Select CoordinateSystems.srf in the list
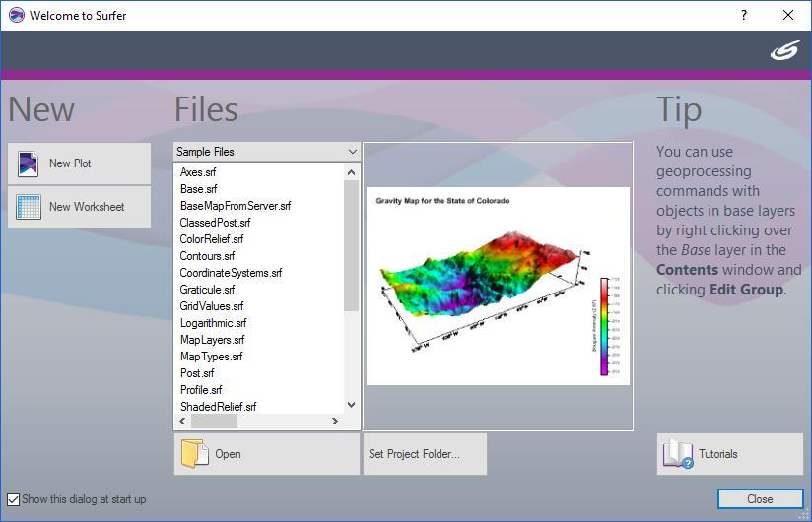Image resolution: width=812 pixels, height=522 pixels. pyautogui.click(x=231, y=273)
